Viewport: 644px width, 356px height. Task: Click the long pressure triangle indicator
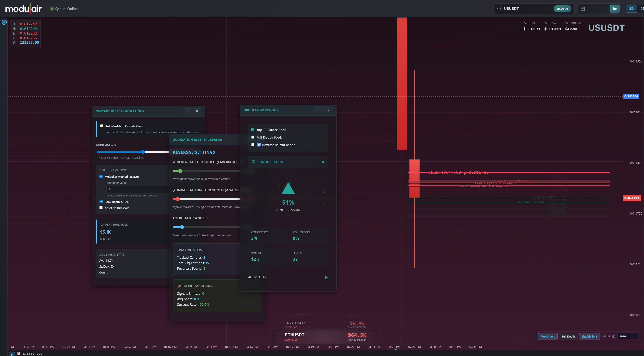(x=288, y=188)
